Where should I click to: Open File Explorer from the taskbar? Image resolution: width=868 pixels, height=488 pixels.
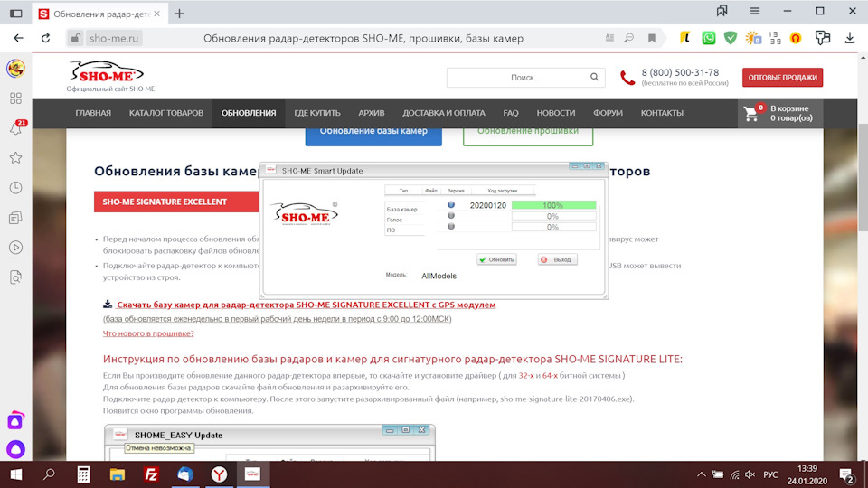pyautogui.click(x=118, y=474)
